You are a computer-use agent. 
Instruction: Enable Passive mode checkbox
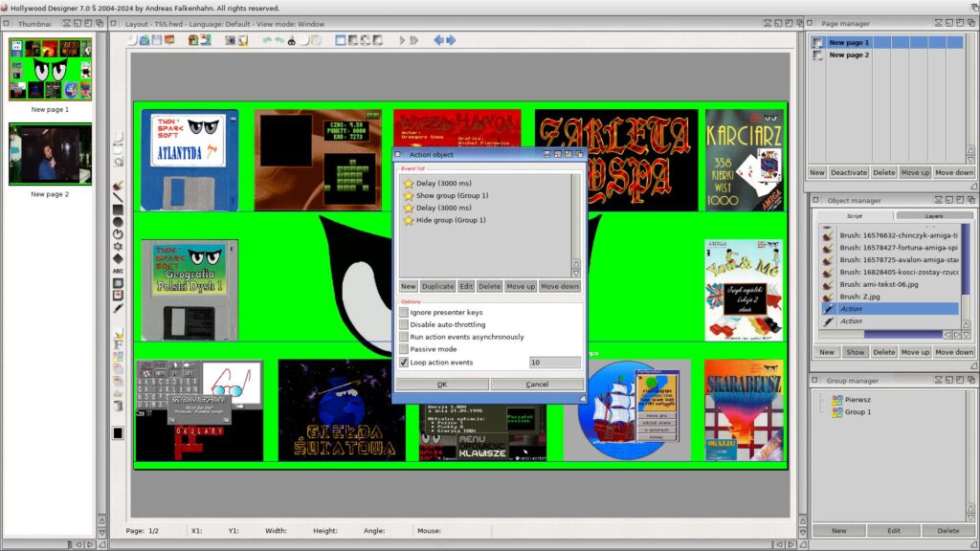(x=404, y=348)
